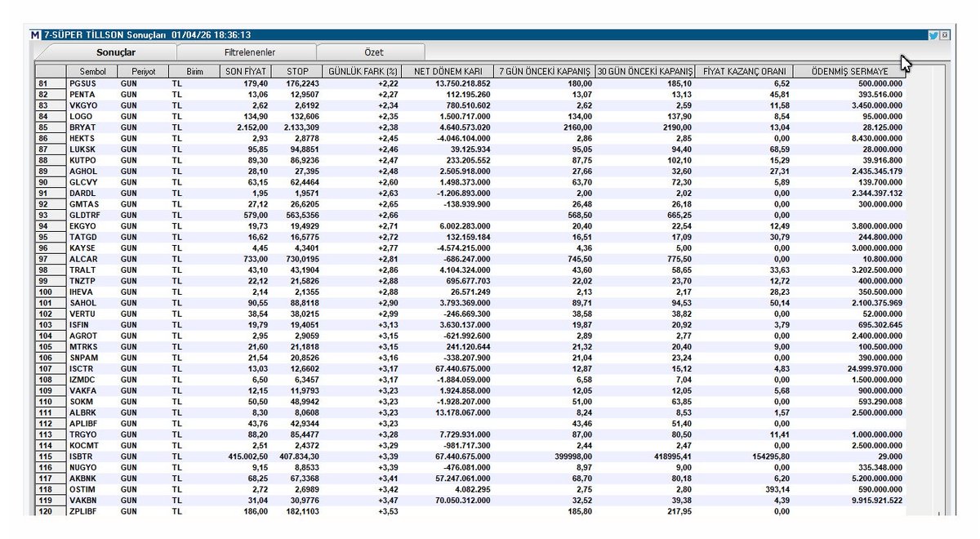Select the ISFIN symbol cell

point(92,326)
